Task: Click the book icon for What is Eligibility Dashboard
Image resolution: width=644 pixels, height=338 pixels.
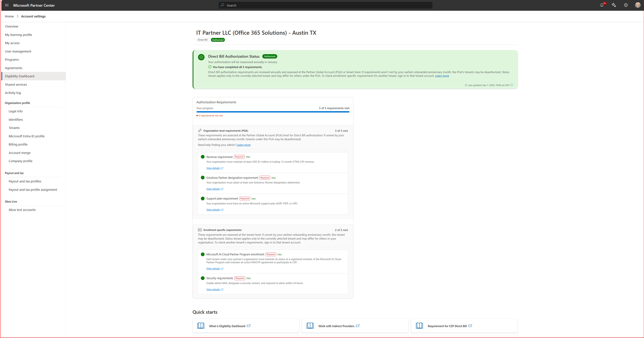Action: point(201,326)
